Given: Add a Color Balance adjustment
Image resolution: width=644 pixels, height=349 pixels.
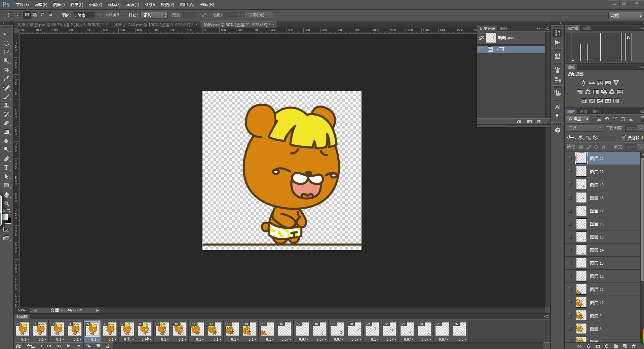Looking at the screenshot, I should [x=588, y=92].
